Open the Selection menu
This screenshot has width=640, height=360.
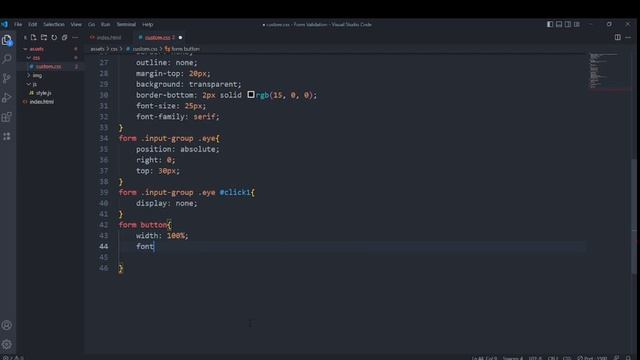tap(53, 24)
